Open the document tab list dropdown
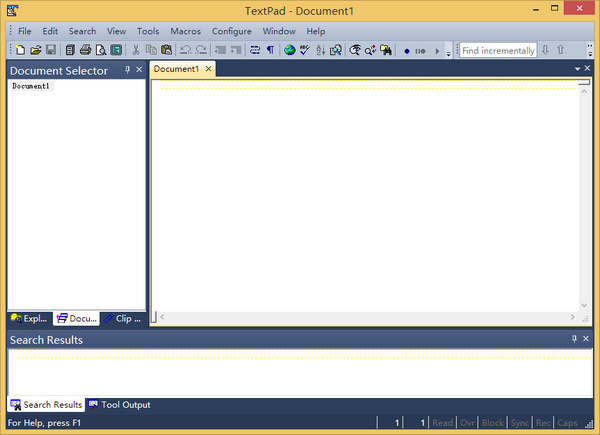This screenshot has height=435, width=600. click(577, 69)
